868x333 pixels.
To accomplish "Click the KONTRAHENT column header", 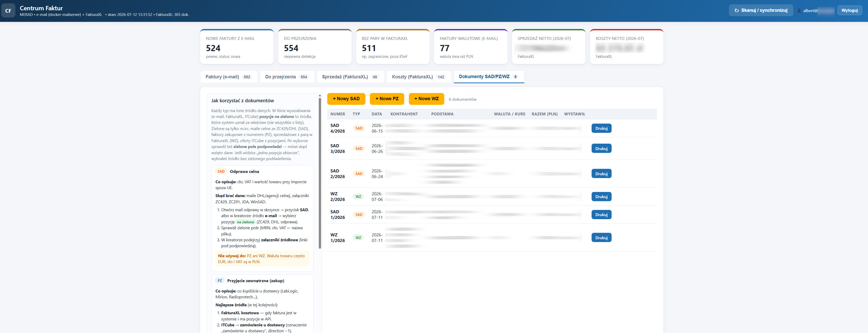I will click(x=404, y=114).
